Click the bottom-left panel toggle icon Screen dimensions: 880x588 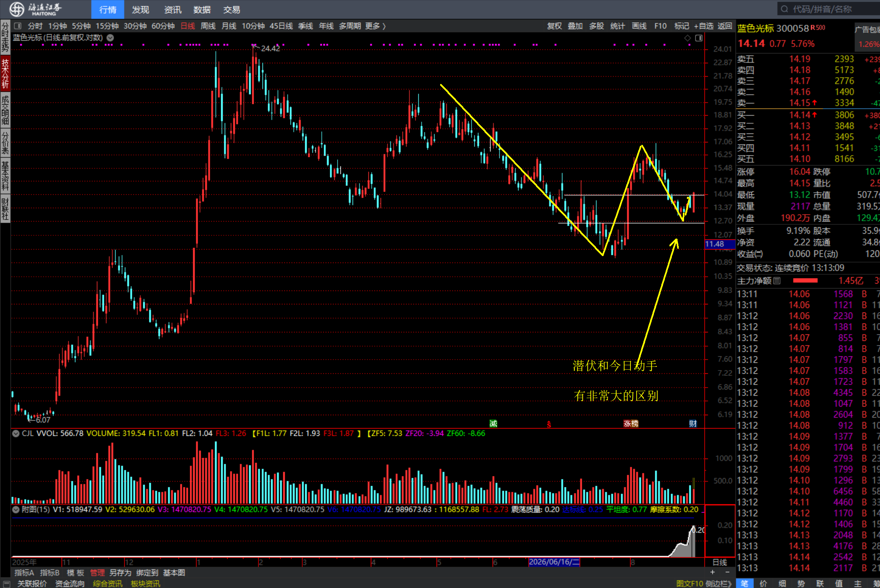pos(6,584)
